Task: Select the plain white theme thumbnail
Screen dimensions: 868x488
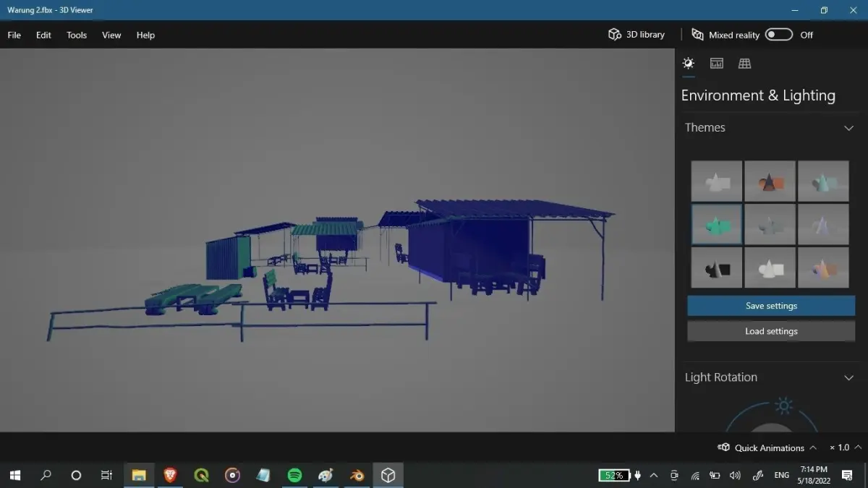Action: 716,181
